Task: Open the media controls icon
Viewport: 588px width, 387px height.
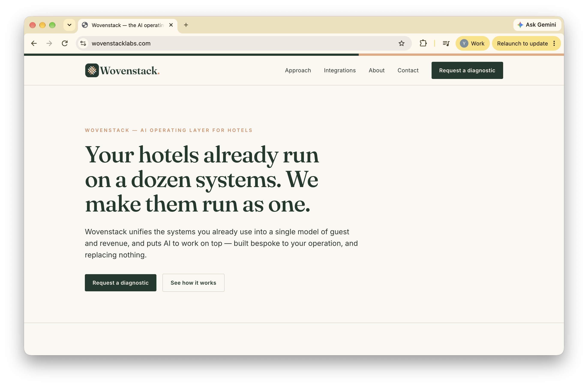Action: click(446, 44)
